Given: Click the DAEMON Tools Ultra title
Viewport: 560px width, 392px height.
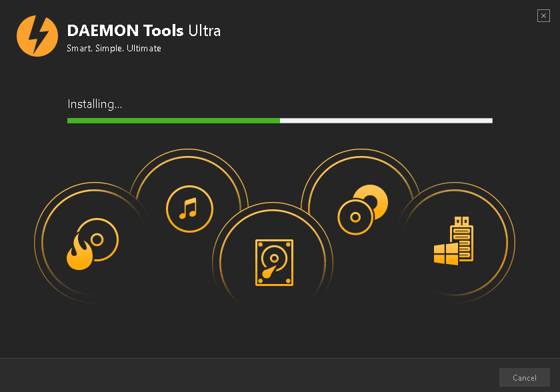Looking at the screenshot, I should 143,31.
